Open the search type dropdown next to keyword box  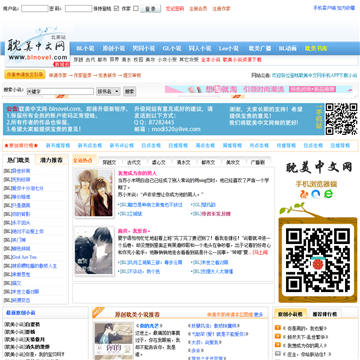108,91
